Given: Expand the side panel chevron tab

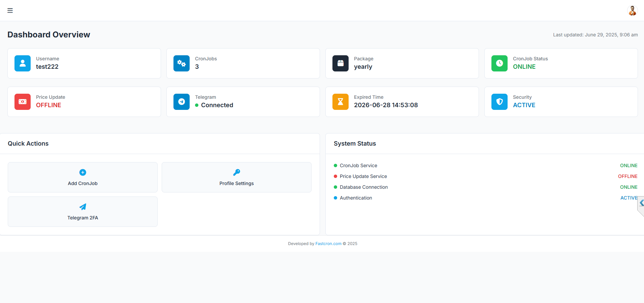Looking at the screenshot, I should pos(641,203).
